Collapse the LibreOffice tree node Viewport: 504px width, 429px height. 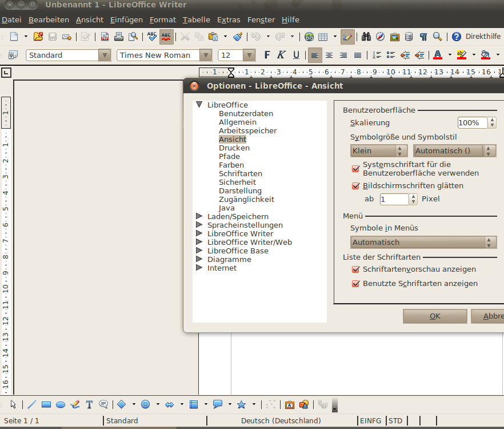(x=199, y=105)
